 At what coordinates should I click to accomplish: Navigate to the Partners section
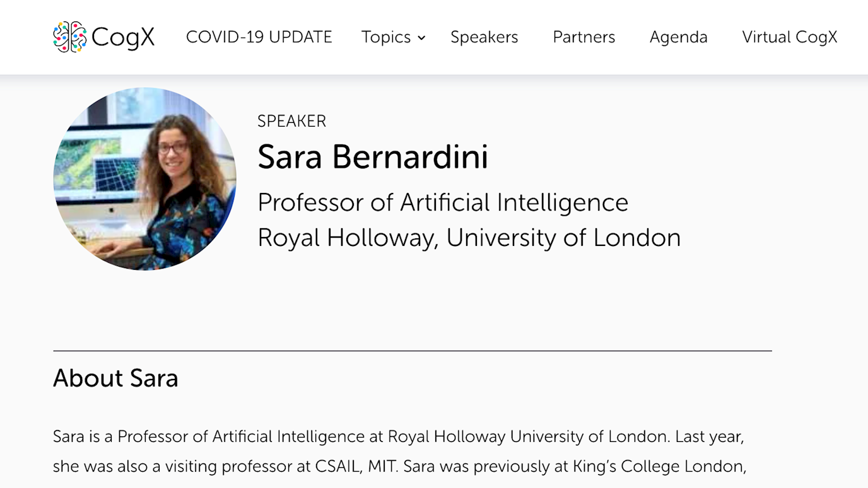pyautogui.click(x=584, y=37)
